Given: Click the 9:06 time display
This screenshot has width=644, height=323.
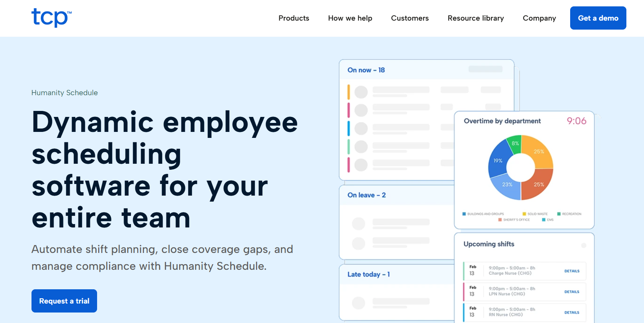Looking at the screenshot, I should pyautogui.click(x=577, y=121).
